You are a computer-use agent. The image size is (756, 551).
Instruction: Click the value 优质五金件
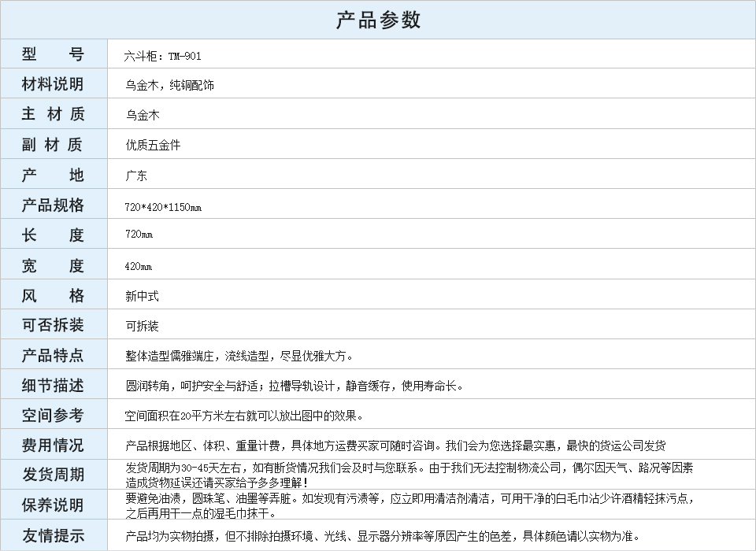click(153, 145)
